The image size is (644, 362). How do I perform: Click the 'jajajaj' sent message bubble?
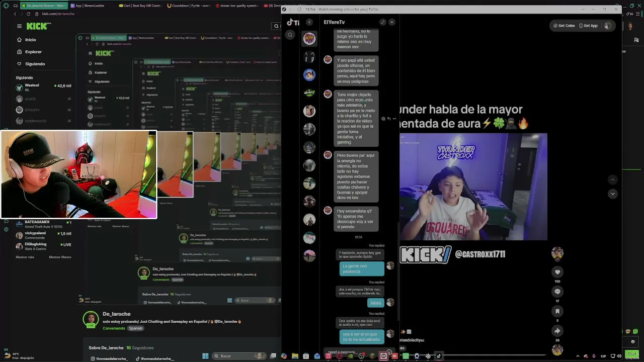tap(376, 303)
